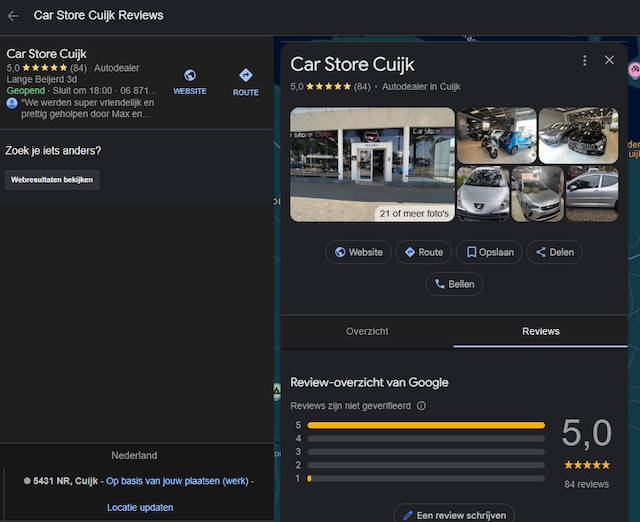640x522 pixels.
Task: Go back with the left arrow icon
Action: (x=13, y=16)
